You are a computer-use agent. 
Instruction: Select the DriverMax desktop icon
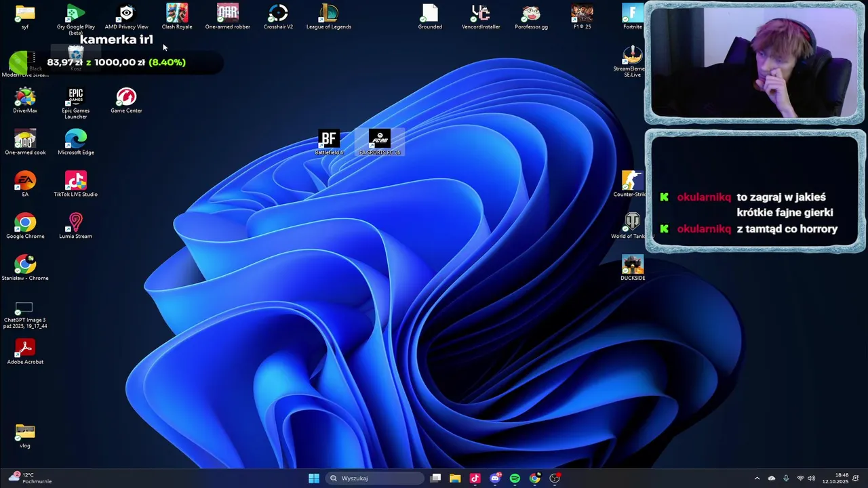tap(25, 100)
